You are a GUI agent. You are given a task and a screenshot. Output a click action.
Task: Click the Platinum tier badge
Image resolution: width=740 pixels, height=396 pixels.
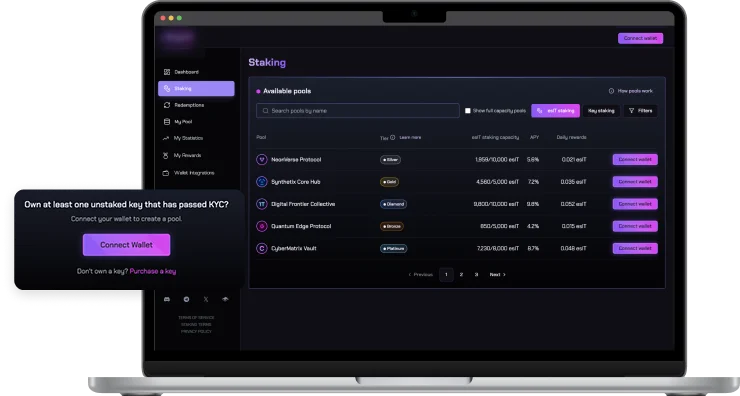(394, 248)
